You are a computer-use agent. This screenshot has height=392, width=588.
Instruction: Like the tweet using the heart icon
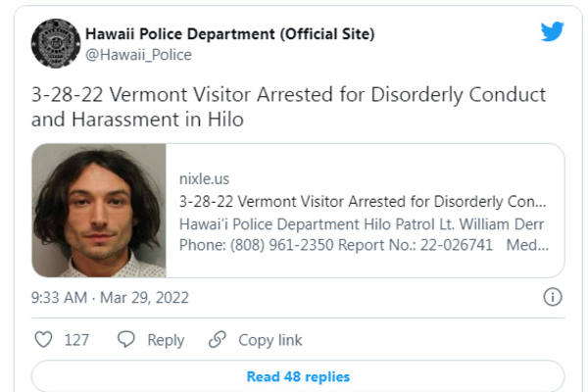pos(43,340)
